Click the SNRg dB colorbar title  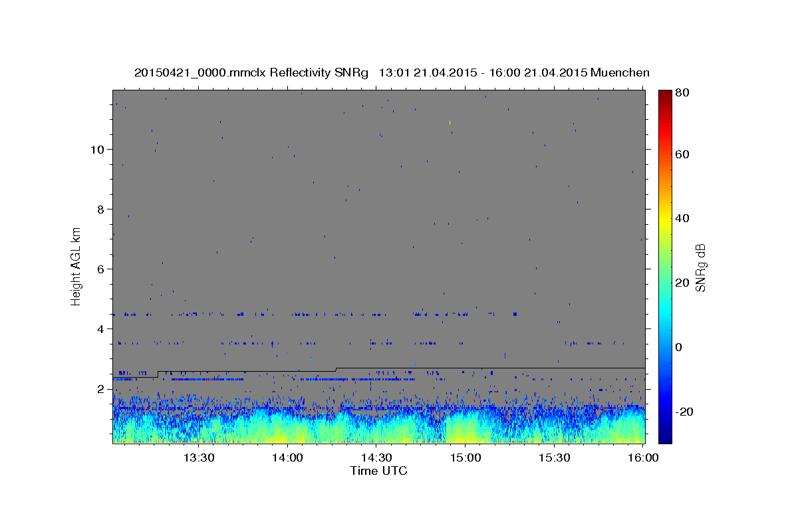[x=701, y=267]
